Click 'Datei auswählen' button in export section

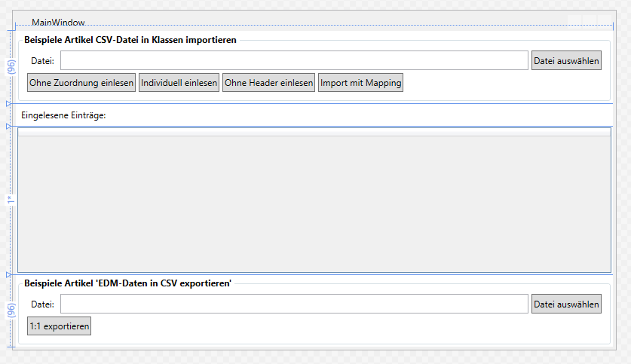(566, 304)
